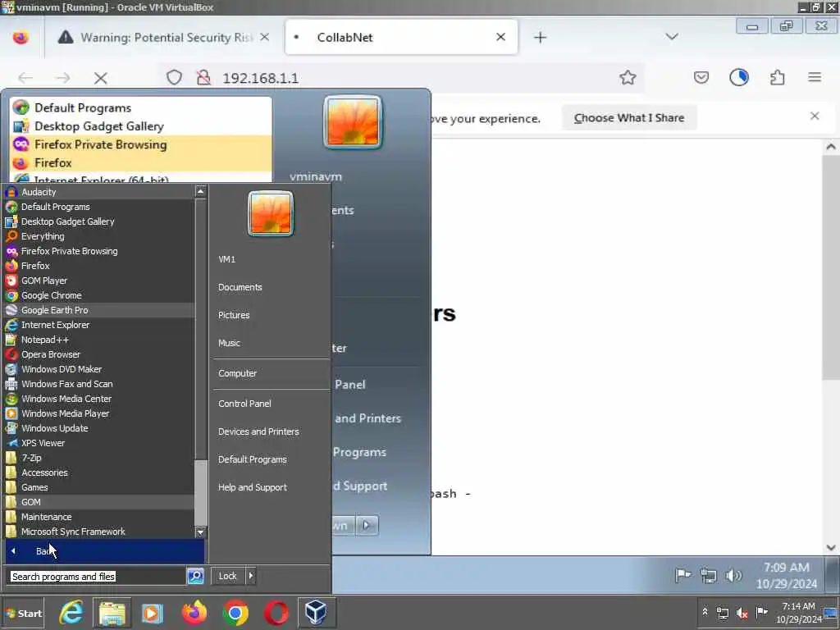840x630 pixels.
Task: Launch Everything search from the programs list
Action: tap(99, 236)
